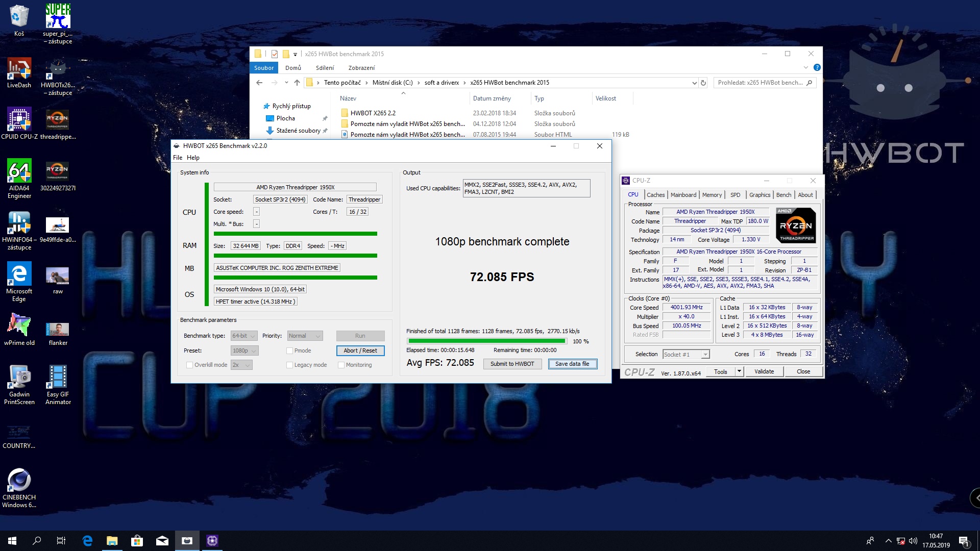This screenshot has height=551, width=980.
Task: Open Explorer Soubor file button
Action: (x=264, y=68)
